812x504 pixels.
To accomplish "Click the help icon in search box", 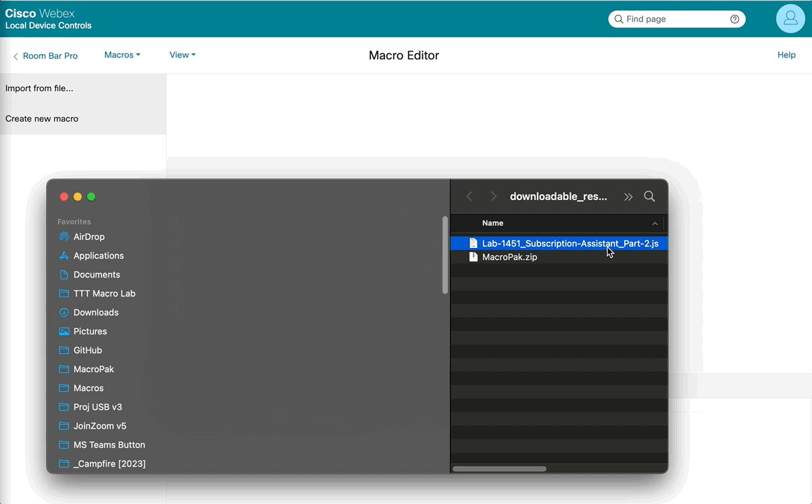I will pyautogui.click(x=734, y=19).
